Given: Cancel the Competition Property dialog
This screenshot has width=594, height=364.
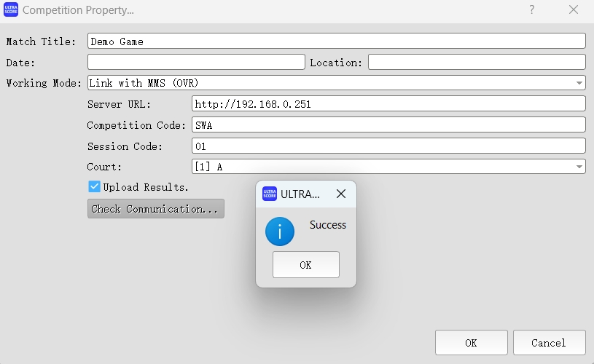Looking at the screenshot, I should (x=549, y=343).
